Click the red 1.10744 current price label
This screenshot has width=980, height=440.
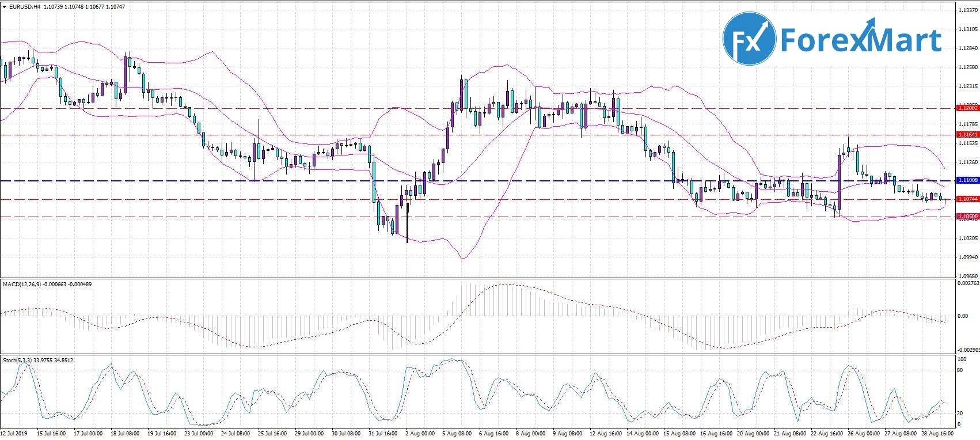point(967,199)
